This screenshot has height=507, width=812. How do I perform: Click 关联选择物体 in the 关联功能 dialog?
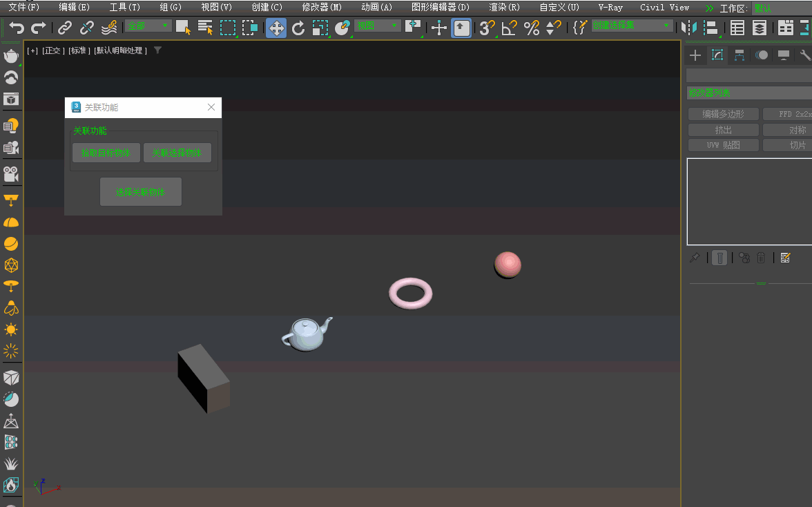(x=177, y=153)
